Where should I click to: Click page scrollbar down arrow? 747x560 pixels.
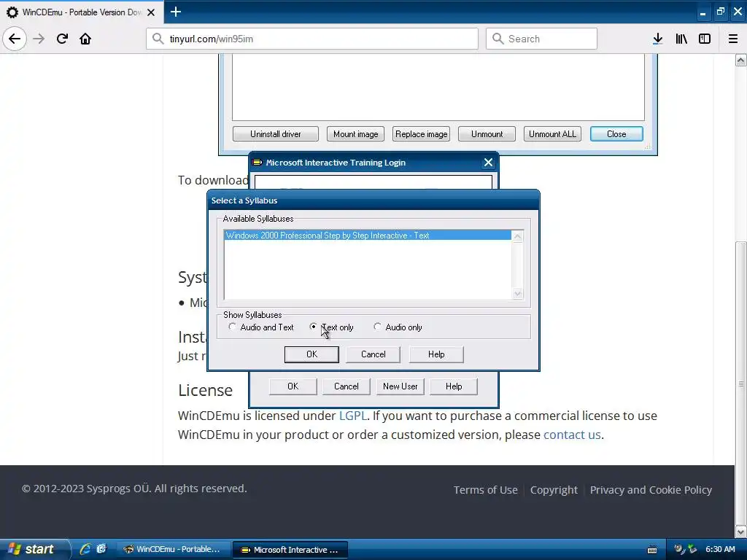click(740, 532)
